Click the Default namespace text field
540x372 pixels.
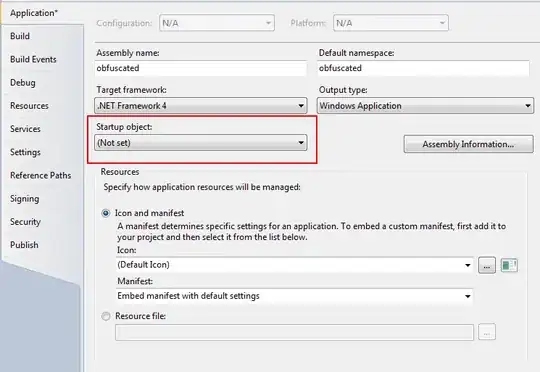(x=423, y=68)
